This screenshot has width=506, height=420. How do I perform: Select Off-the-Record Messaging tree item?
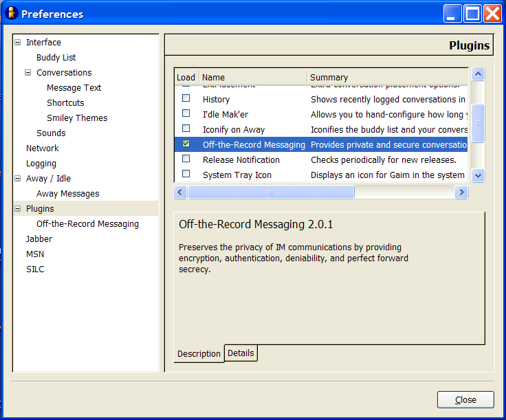87,224
